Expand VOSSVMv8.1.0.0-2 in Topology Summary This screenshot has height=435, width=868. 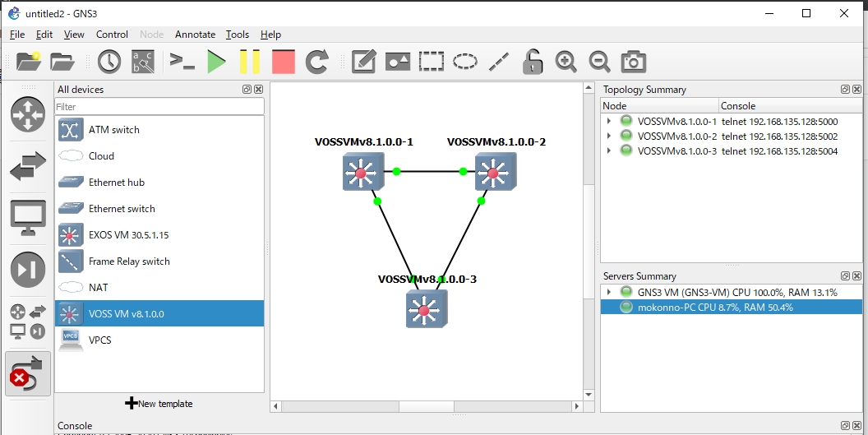coord(609,136)
